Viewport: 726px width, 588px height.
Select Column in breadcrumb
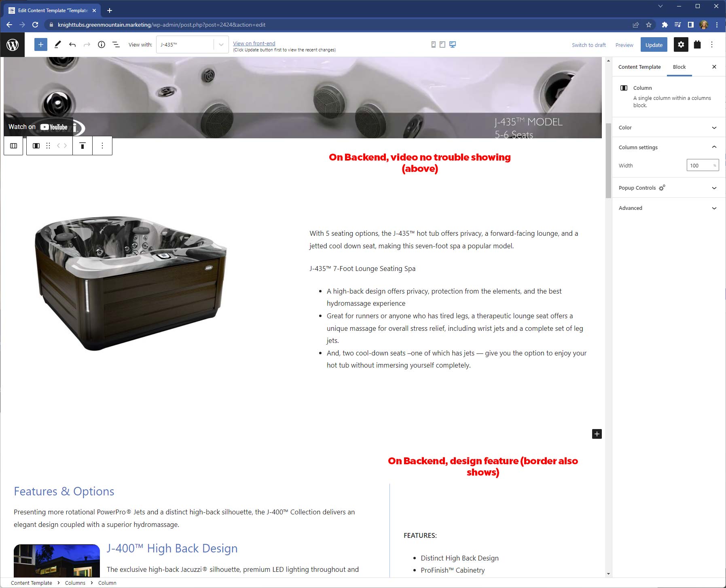[x=107, y=583]
